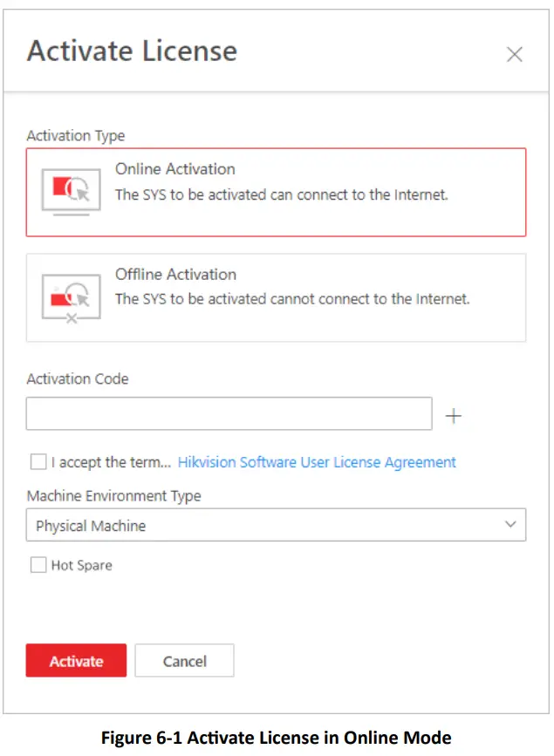Open the Hikvision Software User License Agreement

tap(316, 461)
